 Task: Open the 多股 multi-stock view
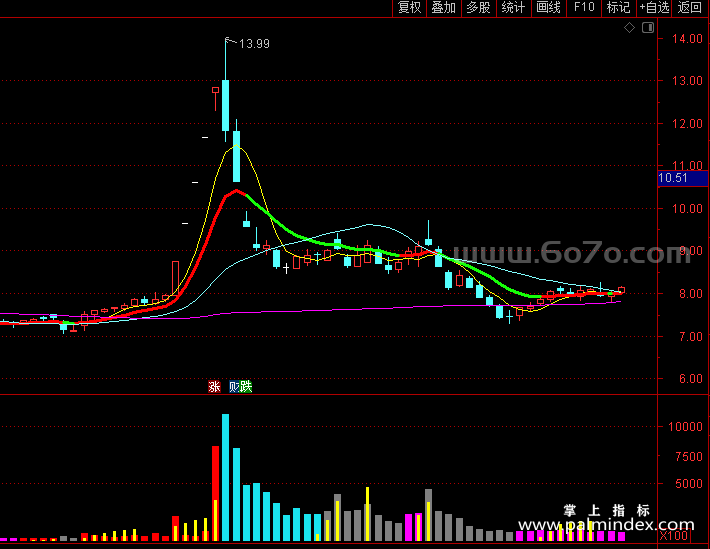(479, 8)
